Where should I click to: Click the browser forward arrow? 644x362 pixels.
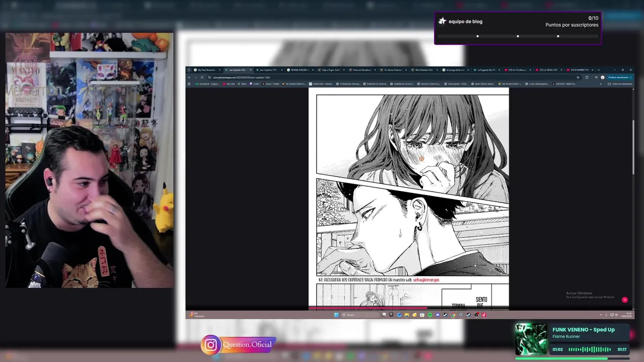(196, 77)
